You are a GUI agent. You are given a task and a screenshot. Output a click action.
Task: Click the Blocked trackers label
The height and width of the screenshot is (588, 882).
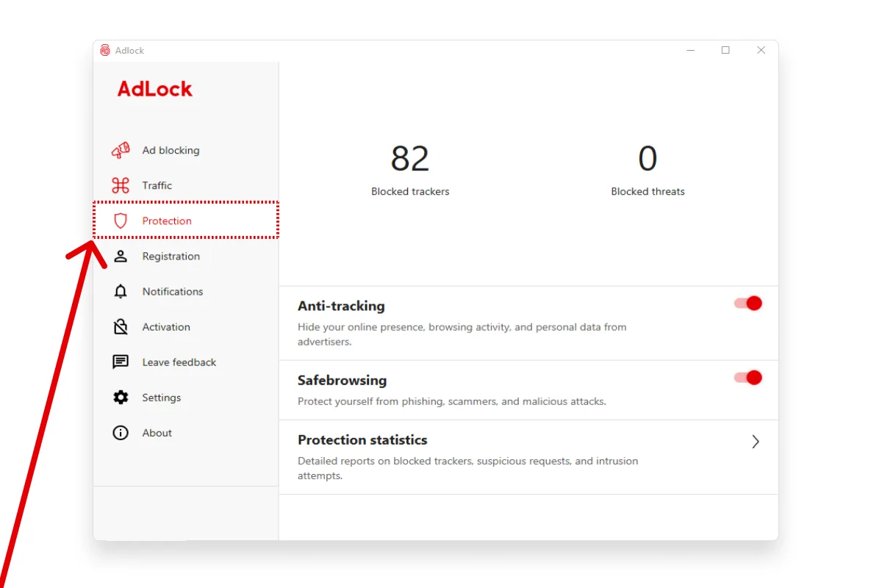pyautogui.click(x=410, y=191)
